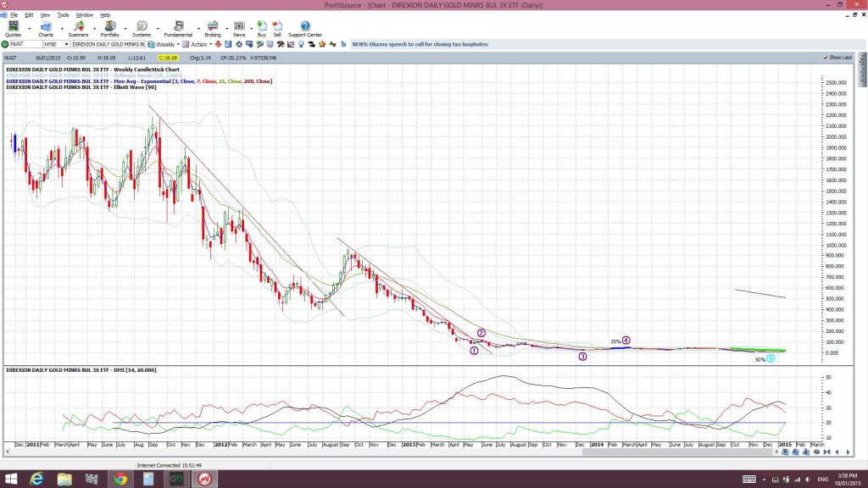Click the scrollbar left arrow under the chart

click(x=7, y=452)
